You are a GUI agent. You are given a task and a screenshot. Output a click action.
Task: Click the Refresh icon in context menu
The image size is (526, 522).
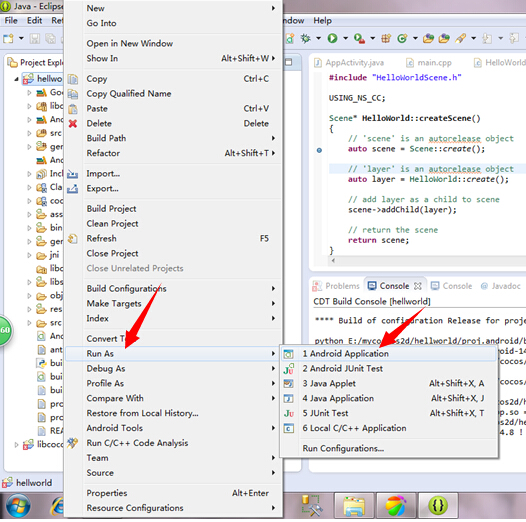click(72, 239)
